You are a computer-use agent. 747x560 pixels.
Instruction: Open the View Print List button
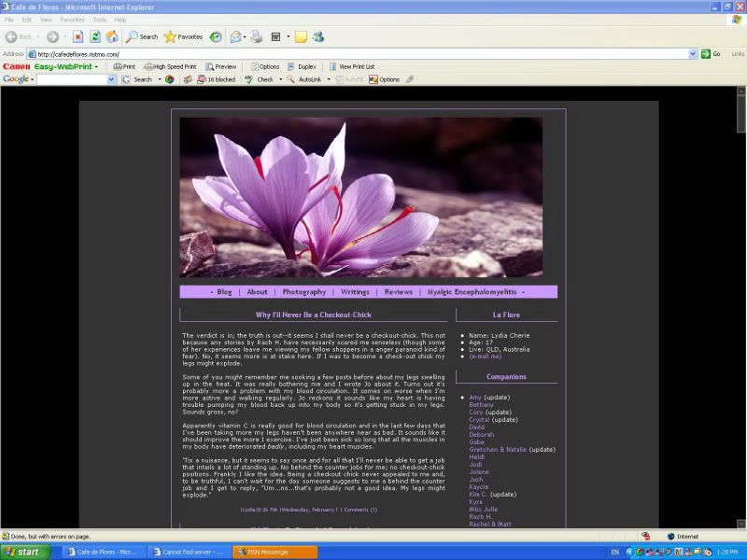pos(352,66)
